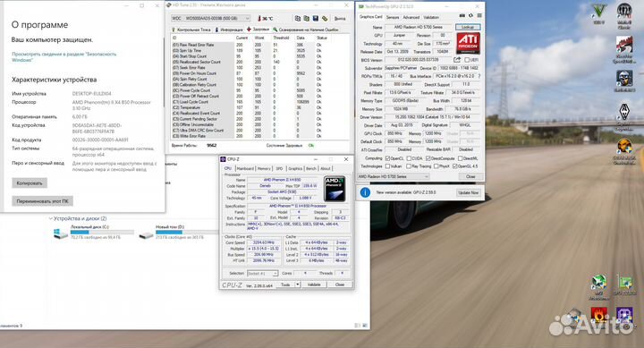Click the thermometer temperature icon in HD Tune
The height and width of the screenshot is (348, 644).
click(x=259, y=19)
